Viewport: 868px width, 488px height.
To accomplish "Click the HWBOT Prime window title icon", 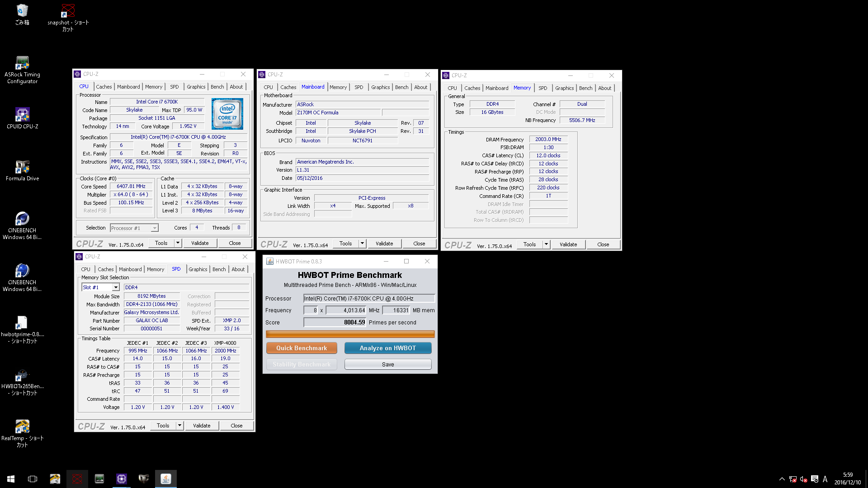I will point(270,261).
